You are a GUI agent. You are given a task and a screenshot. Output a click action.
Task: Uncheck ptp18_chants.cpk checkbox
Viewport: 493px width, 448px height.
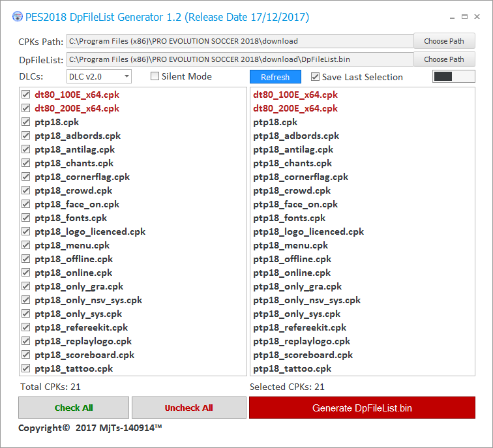(x=26, y=163)
